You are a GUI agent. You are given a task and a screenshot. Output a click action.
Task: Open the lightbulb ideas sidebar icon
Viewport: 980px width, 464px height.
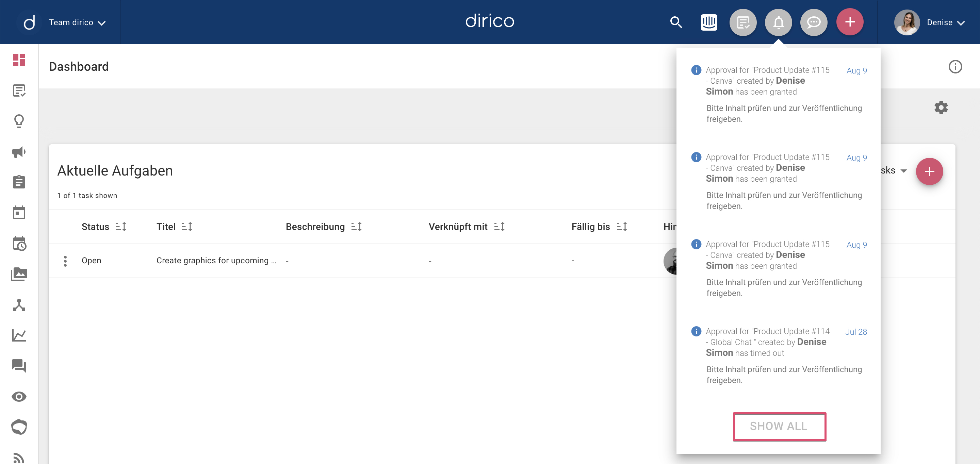19,121
